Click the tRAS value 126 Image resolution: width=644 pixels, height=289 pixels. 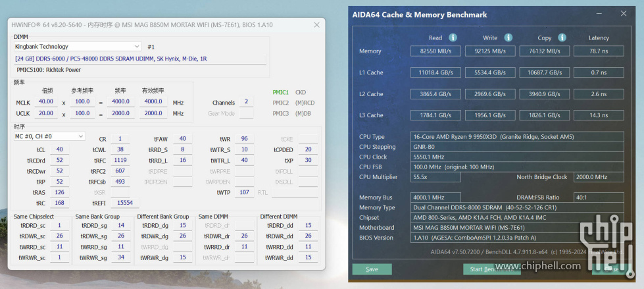click(59, 192)
